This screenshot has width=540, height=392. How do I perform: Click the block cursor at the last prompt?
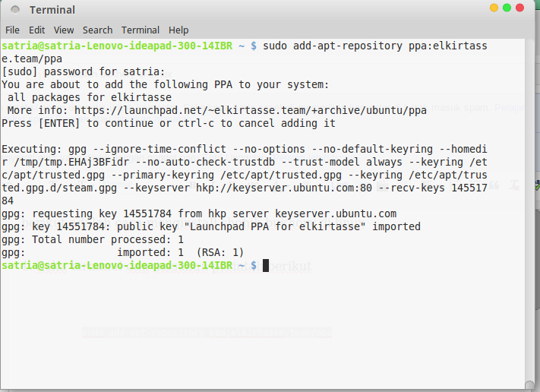pyautogui.click(x=266, y=265)
